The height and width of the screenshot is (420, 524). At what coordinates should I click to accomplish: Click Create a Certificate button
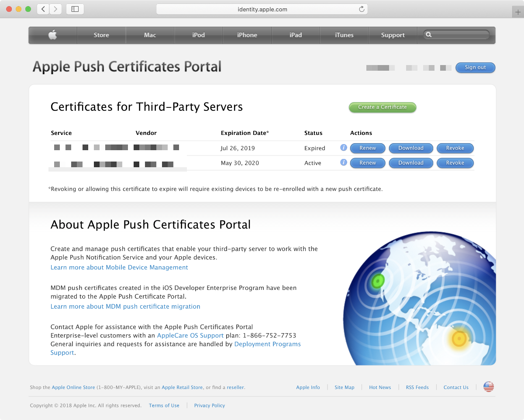click(382, 107)
